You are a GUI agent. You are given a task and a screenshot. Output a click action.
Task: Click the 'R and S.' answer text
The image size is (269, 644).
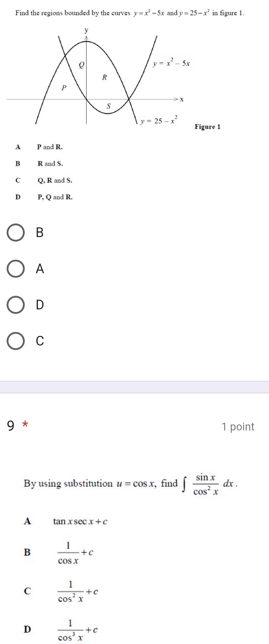[50, 164]
